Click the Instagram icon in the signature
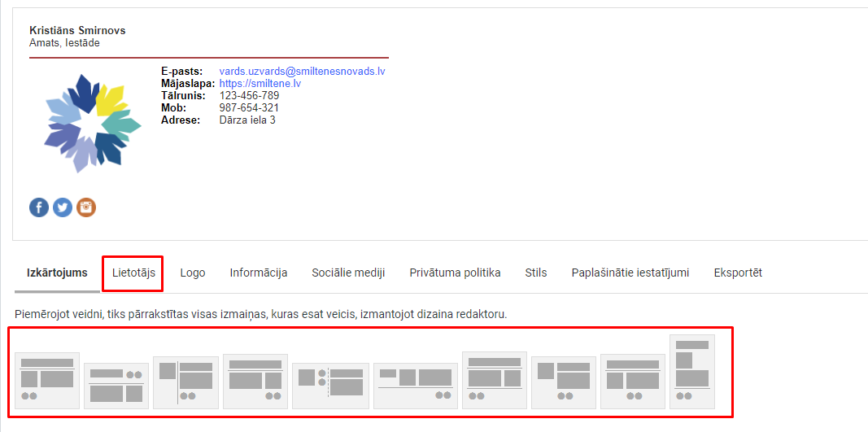 (86, 207)
